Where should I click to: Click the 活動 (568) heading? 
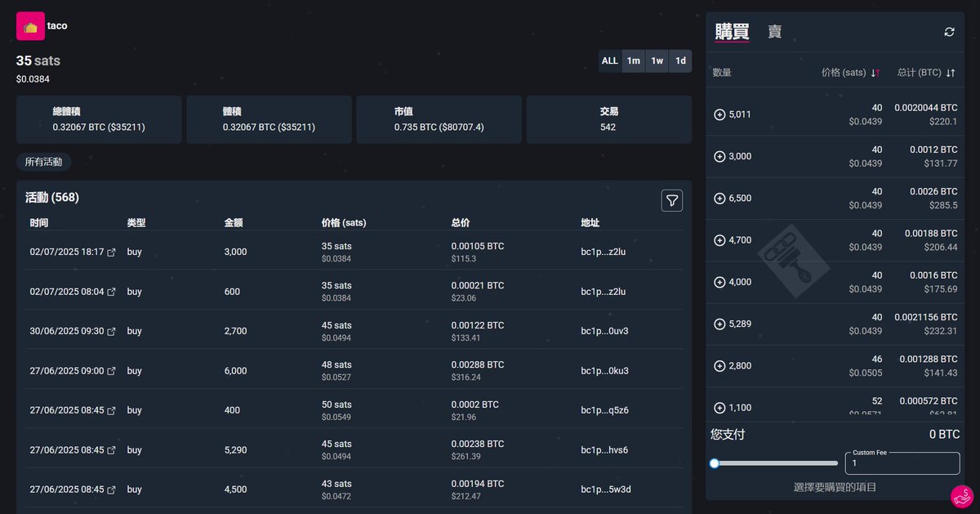coord(52,198)
